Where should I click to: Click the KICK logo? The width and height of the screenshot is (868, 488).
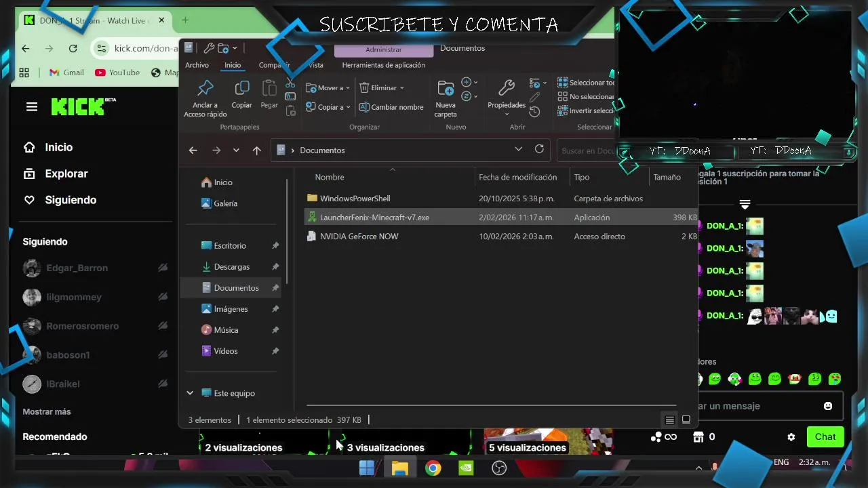[83, 106]
